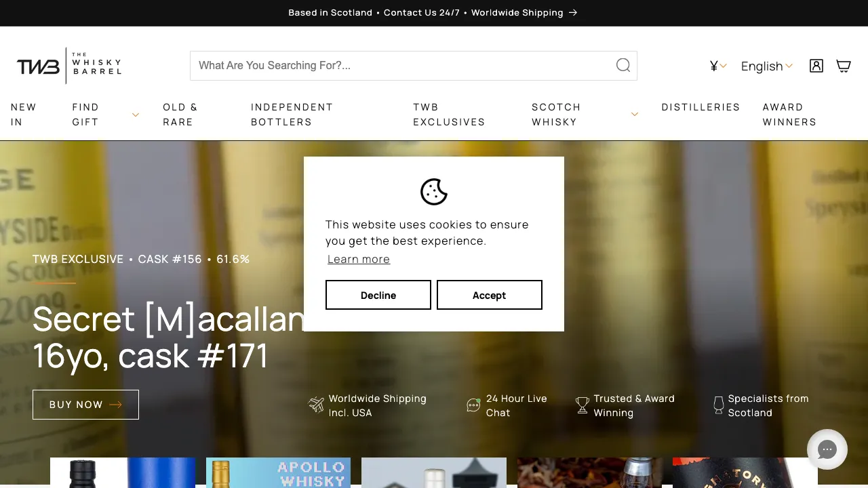Decline the cookies
This screenshot has width=868, height=488.
378,295
